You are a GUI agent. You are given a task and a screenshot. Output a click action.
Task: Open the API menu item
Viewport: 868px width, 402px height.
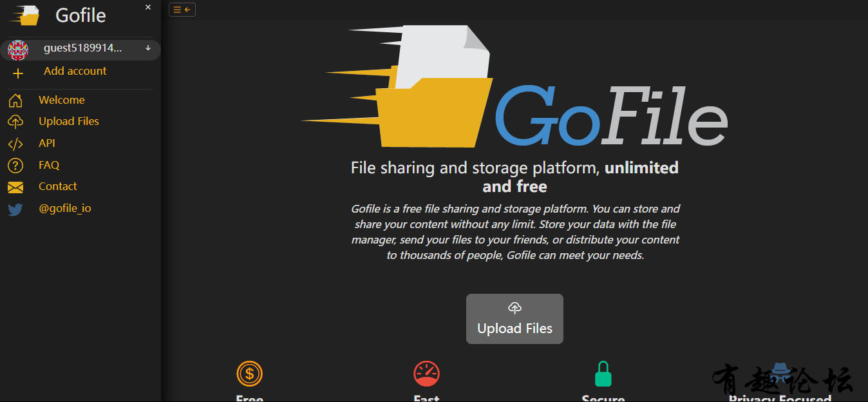47,143
